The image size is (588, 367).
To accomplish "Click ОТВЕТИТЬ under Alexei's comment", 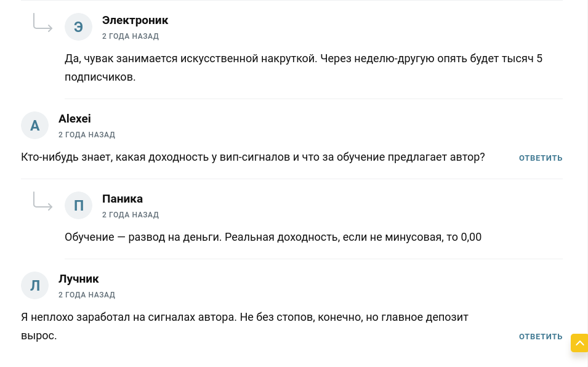I will pos(541,158).
